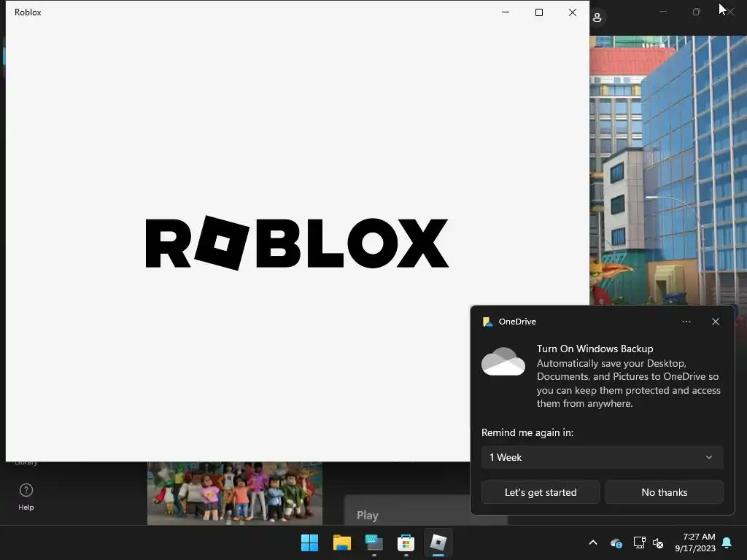Restore down the Microsoft Store window
The image size is (747, 560).
tap(697, 12)
